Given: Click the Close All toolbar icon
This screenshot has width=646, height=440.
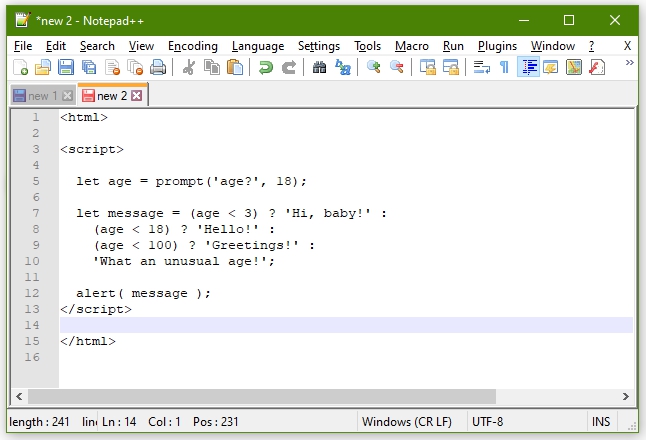Looking at the screenshot, I should click(x=135, y=67).
